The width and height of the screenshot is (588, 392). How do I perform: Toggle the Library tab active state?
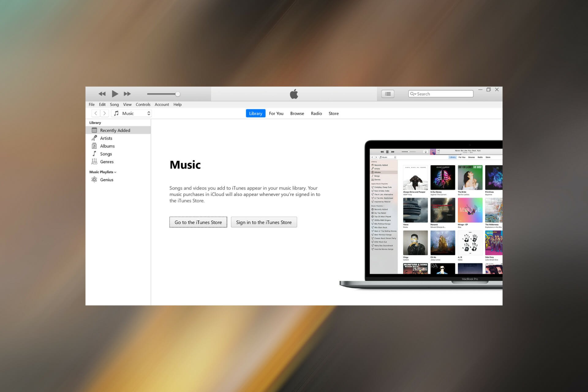tap(255, 113)
